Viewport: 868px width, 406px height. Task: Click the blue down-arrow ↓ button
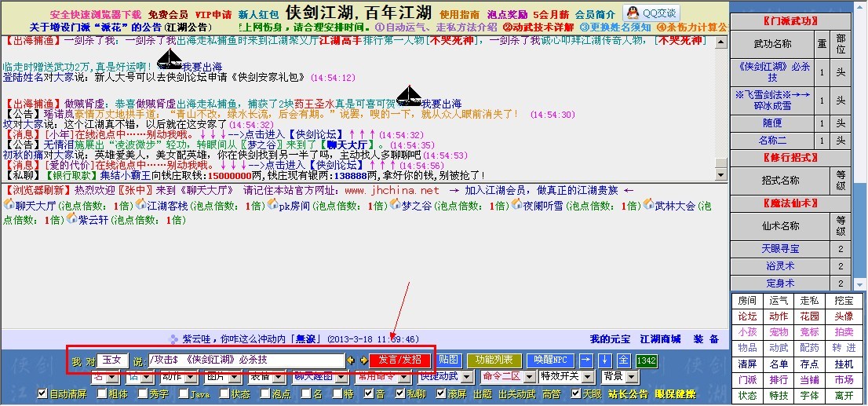click(604, 360)
